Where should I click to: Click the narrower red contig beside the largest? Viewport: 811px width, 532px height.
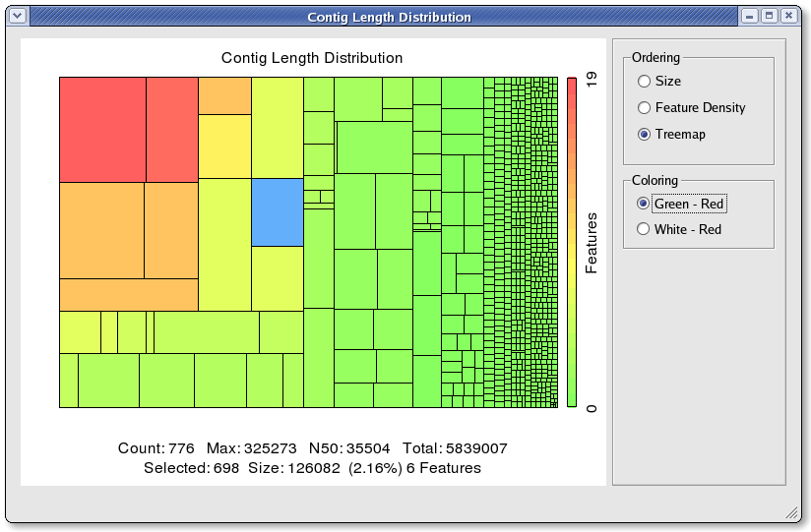tap(172, 130)
